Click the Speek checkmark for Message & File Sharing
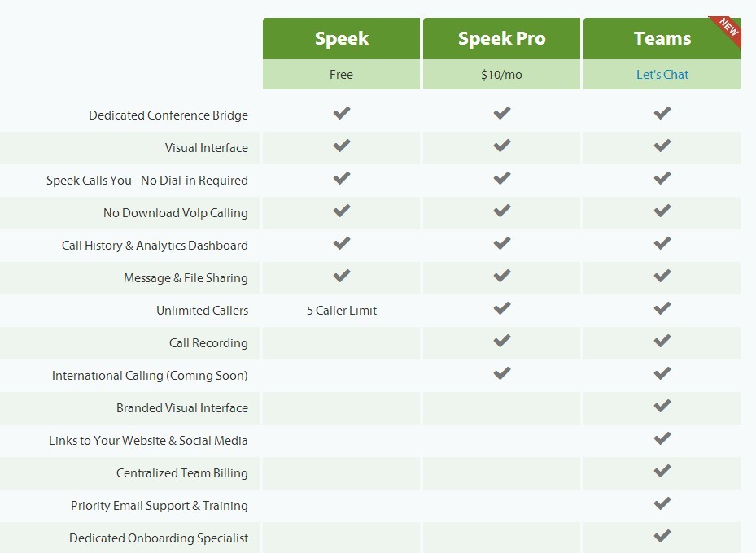The width and height of the screenshot is (756, 553). coord(341,276)
